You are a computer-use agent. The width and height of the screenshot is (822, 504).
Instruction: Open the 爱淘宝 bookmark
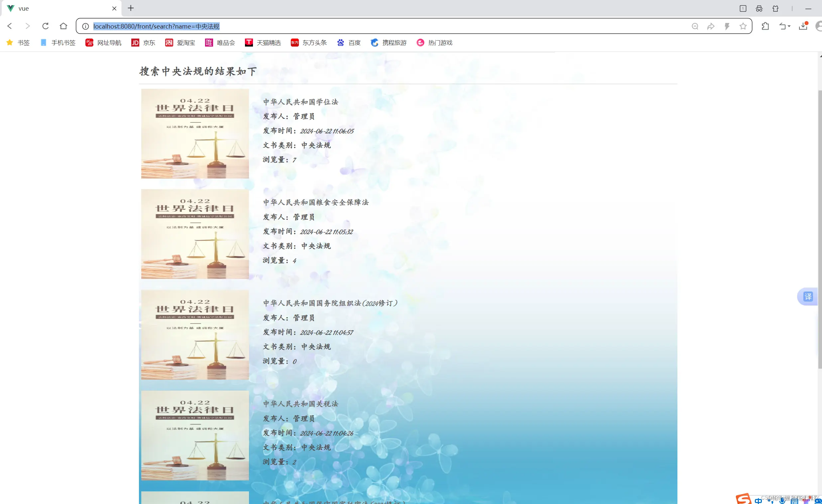point(180,43)
